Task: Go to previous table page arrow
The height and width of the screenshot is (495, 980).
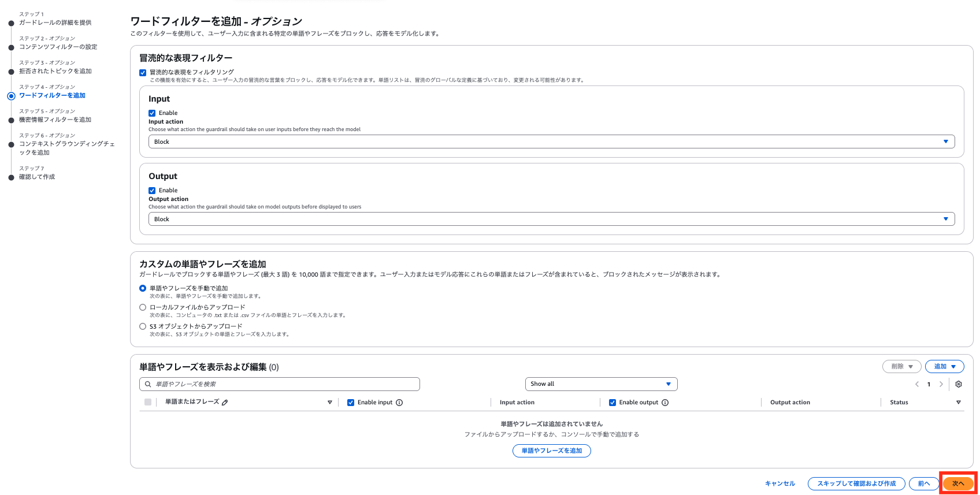Action: (917, 384)
